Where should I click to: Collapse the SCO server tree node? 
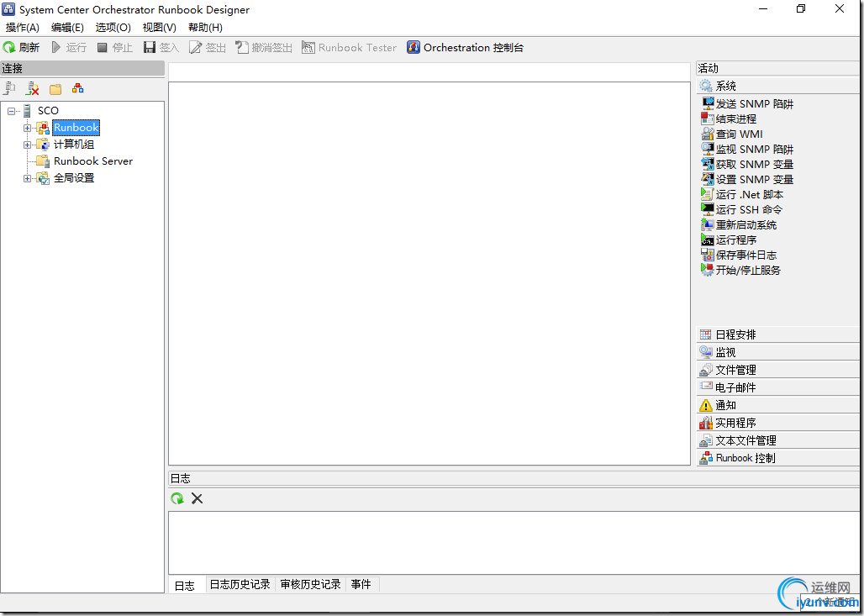click(x=12, y=111)
